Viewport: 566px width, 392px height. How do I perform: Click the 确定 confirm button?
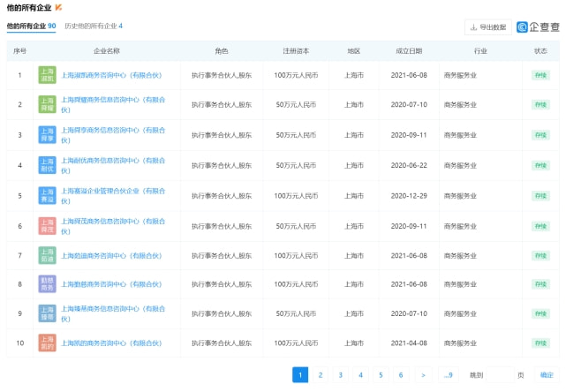click(547, 375)
